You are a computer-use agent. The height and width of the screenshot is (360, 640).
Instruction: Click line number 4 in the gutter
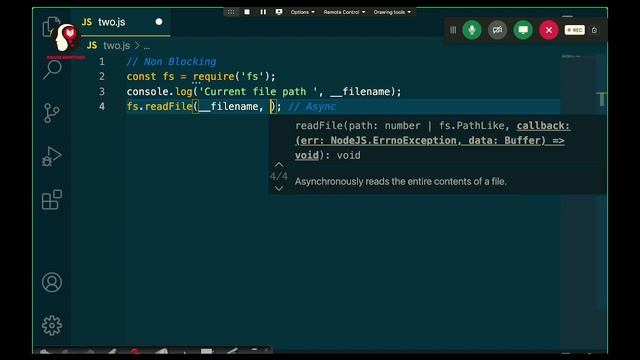[x=102, y=107]
